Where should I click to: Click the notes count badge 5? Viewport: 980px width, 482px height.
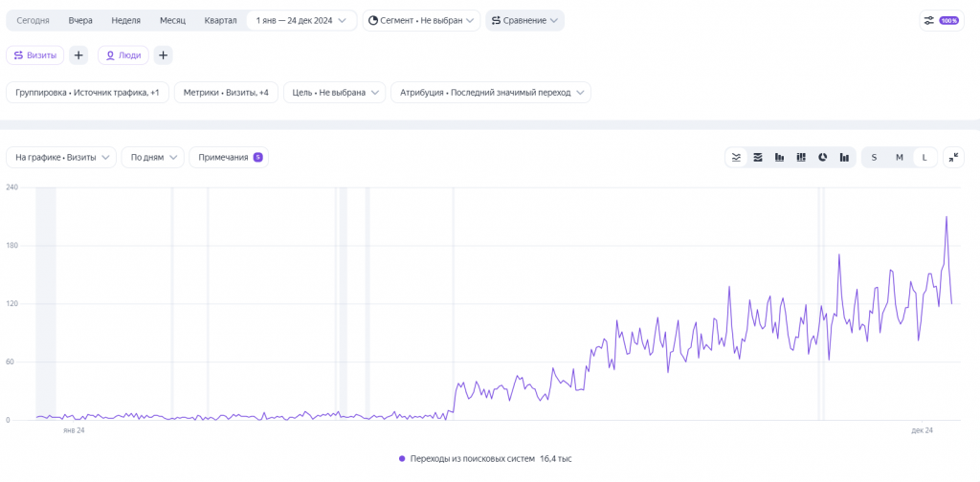(x=257, y=158)
